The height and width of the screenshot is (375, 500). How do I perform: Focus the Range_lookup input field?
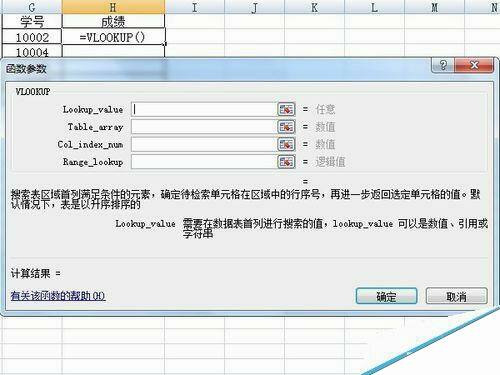coord(203,162)
